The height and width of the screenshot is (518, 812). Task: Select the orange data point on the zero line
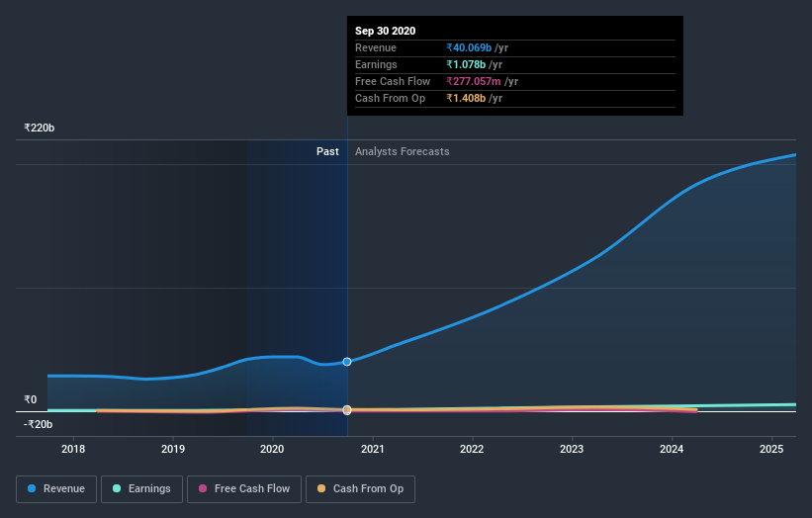coord(347,410)
